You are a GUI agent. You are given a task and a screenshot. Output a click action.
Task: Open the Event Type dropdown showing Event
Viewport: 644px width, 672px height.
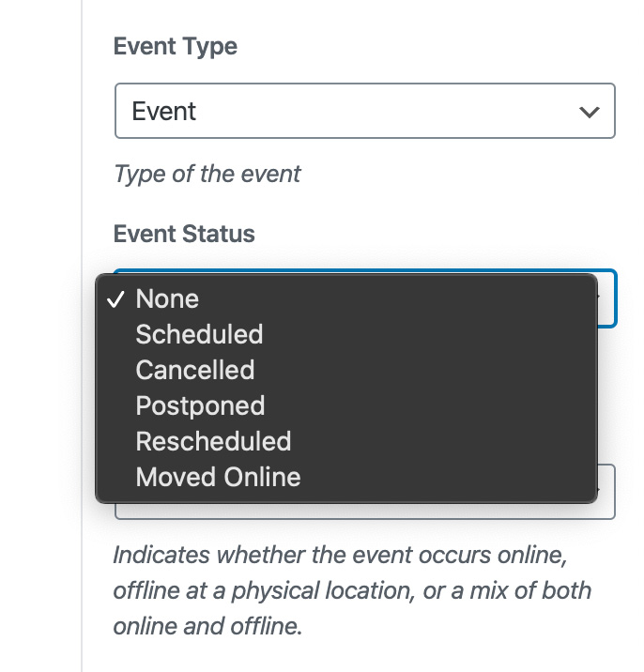364,112
